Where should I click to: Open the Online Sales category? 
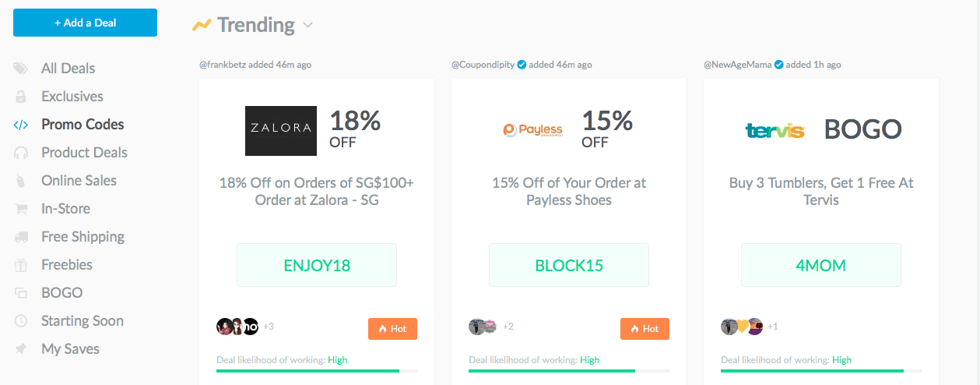(79, 181)
